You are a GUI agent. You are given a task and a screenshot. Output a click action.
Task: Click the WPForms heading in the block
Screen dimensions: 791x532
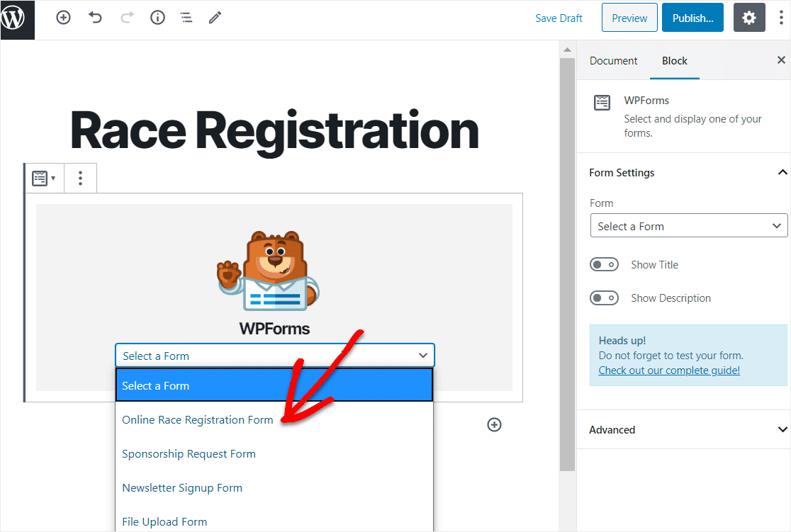[x=274, y=329]
